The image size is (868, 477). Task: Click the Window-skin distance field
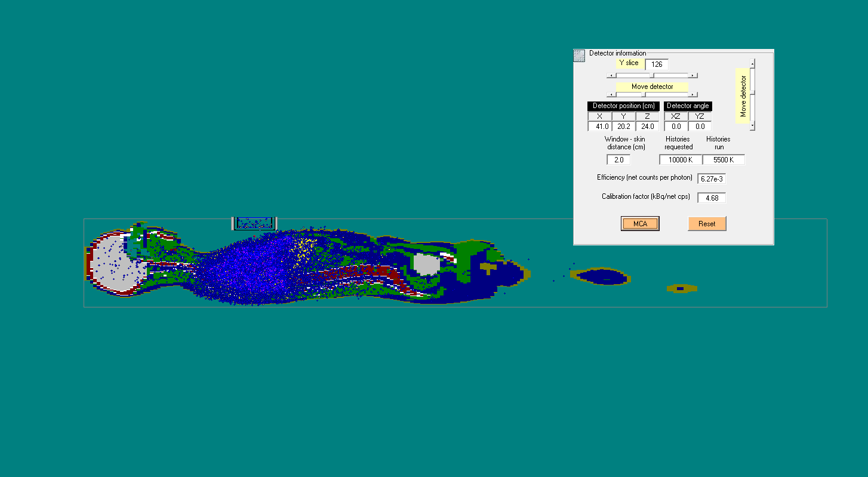click(618, 160)
